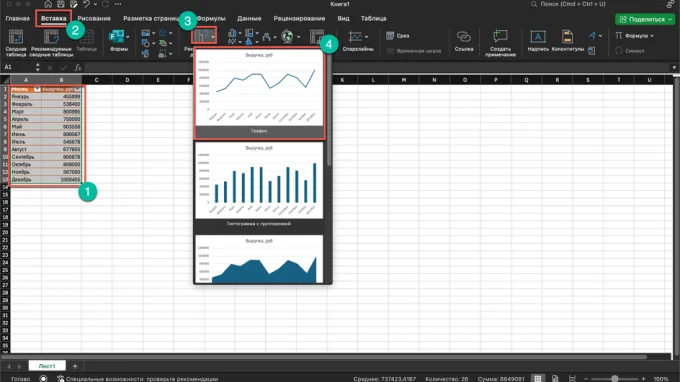Click accessibility checker in status bar
680x382 pixels.
[x=137, y=379]
